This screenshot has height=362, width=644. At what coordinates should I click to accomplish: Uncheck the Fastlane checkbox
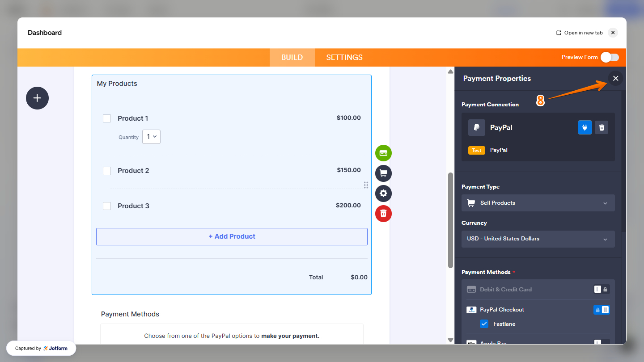click(484, 324)
